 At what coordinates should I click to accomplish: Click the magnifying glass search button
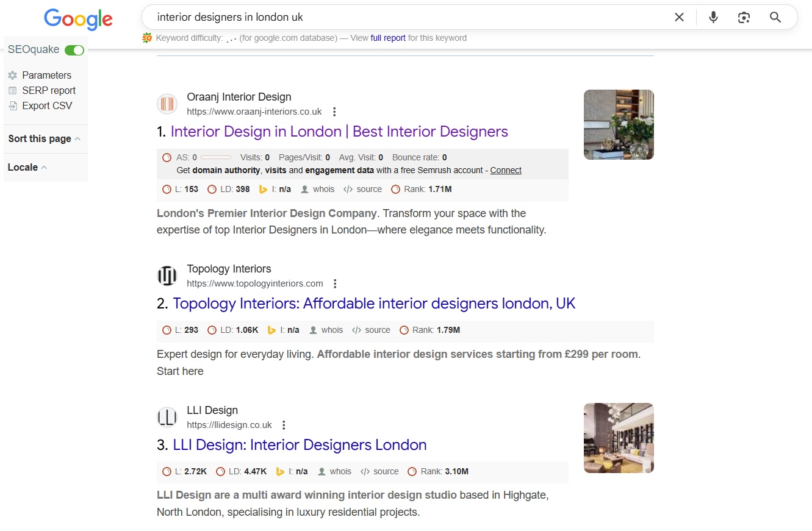[775, 18]
